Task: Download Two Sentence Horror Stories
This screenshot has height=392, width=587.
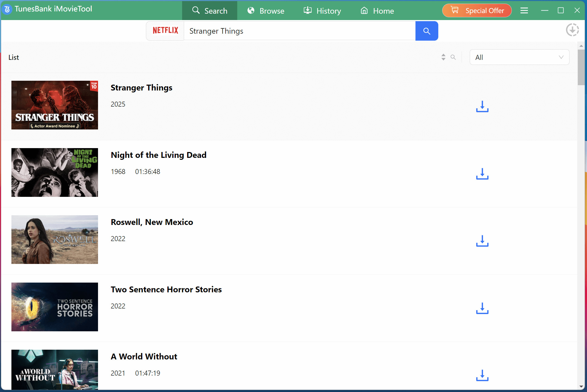Action: 482,308
